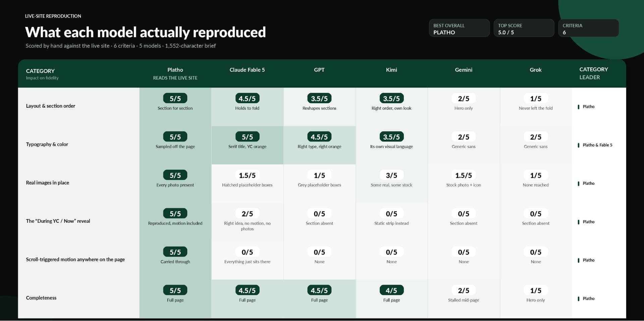The width and height of the screenshot is (644, 321).
Task: Click the 5/5 badge above Full page in Platho column
Action: coord(175,290)
